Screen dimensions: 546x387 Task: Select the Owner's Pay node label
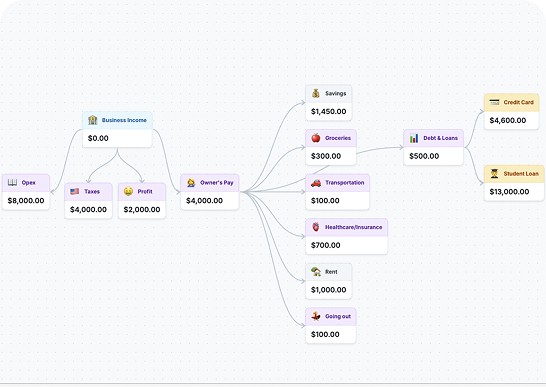(x=217, y=183)
